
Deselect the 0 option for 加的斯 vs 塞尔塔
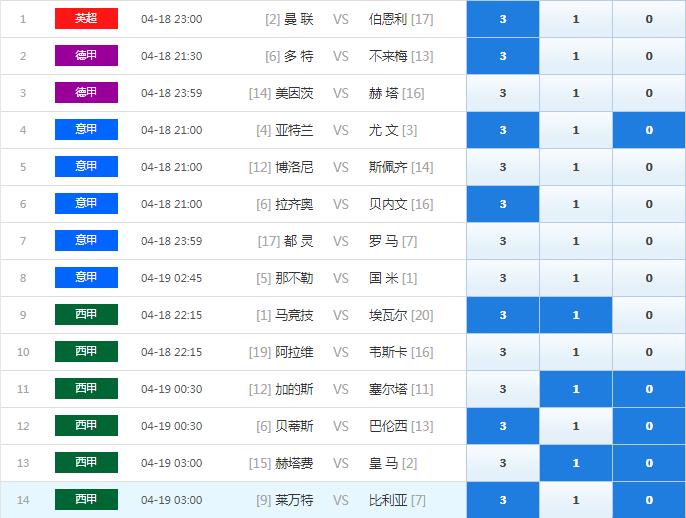tap(649, 389)
